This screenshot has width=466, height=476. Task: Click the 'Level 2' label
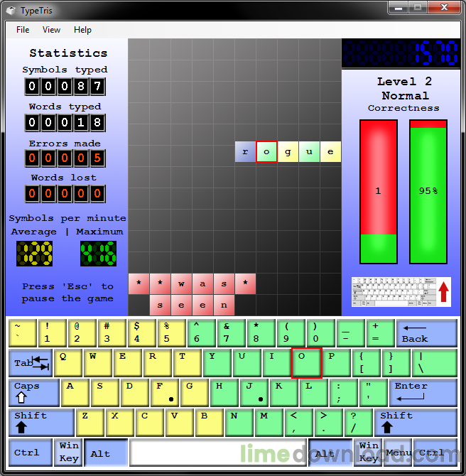[404, 82]
